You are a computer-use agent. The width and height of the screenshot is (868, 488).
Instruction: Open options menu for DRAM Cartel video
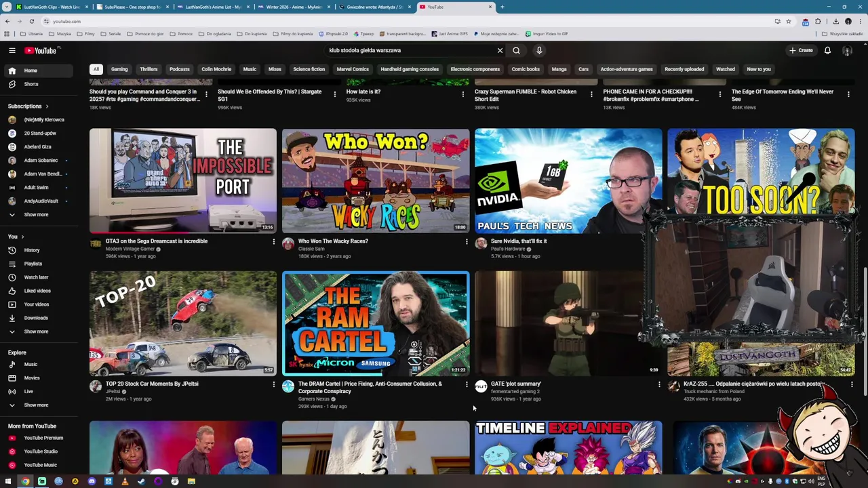pyautogui.click(x=466, y=385)
